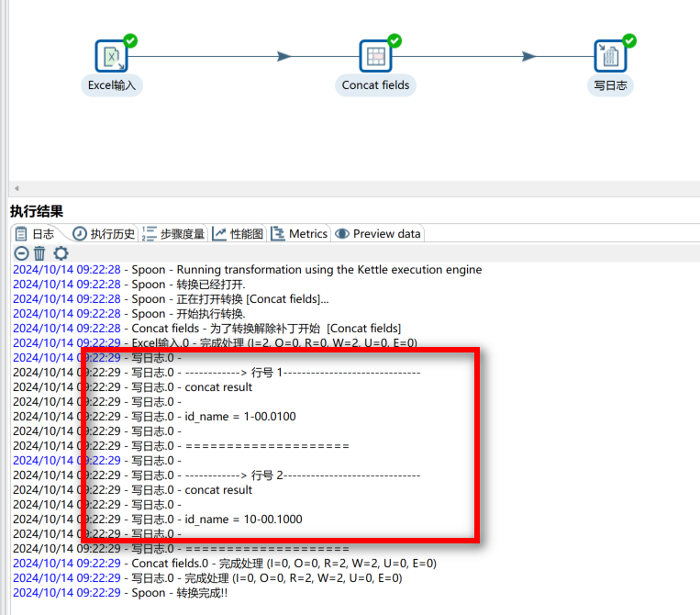The width and height of the screenshot is (700, 615).
Task: Click the Concat fields step label
Action: [375, 85]
